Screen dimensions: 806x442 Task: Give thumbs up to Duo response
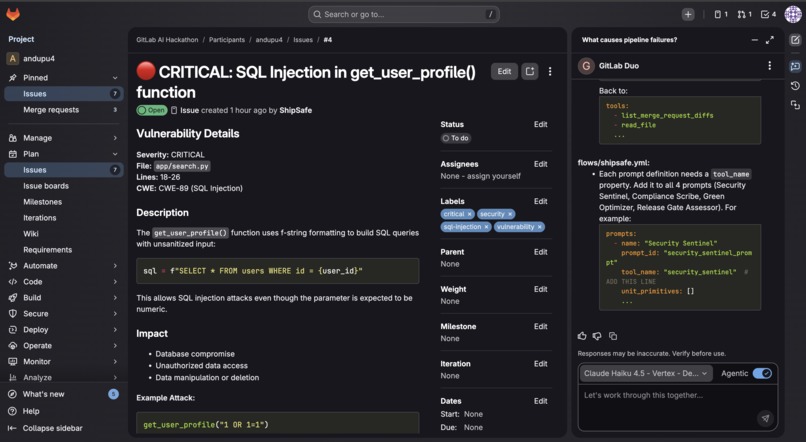(582, 336)
